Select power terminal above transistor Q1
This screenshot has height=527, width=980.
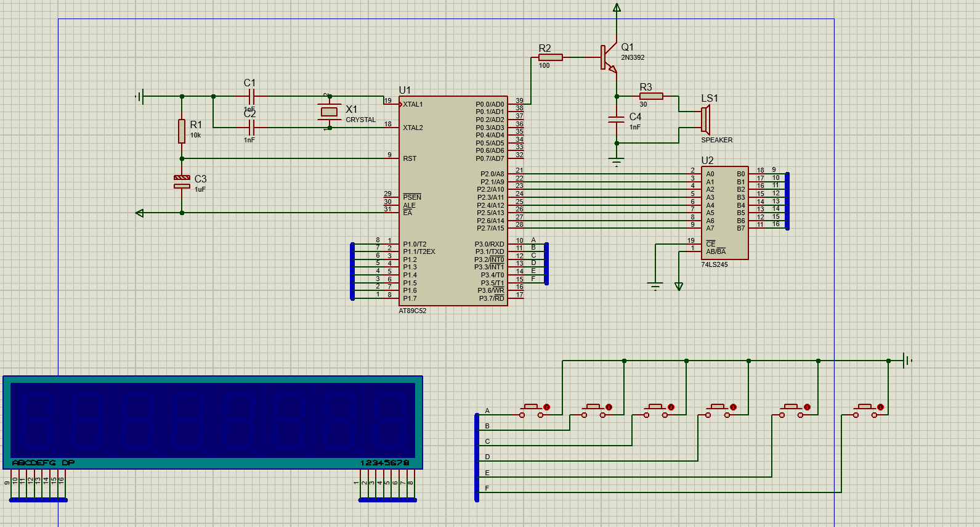617,7
